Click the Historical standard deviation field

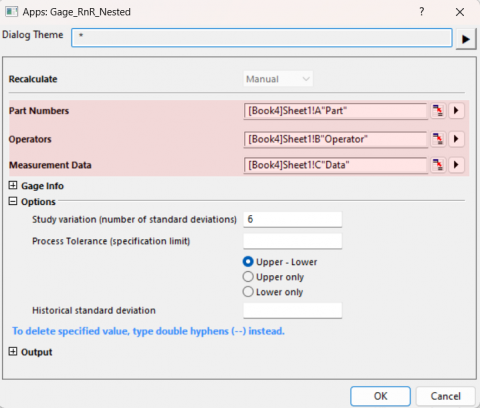(293, 310)
